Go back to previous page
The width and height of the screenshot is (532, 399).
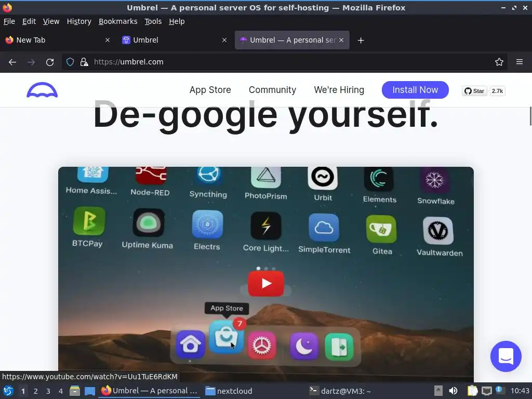(12, 62)
